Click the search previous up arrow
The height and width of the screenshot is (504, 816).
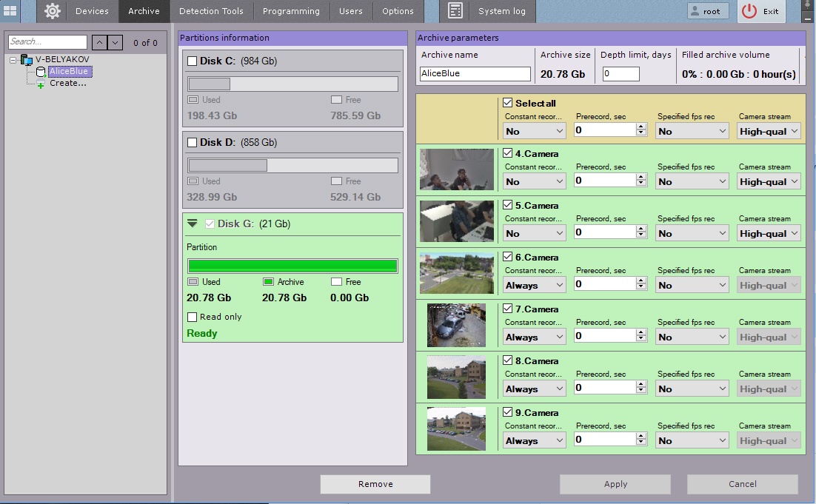click(x=99, y=43)
